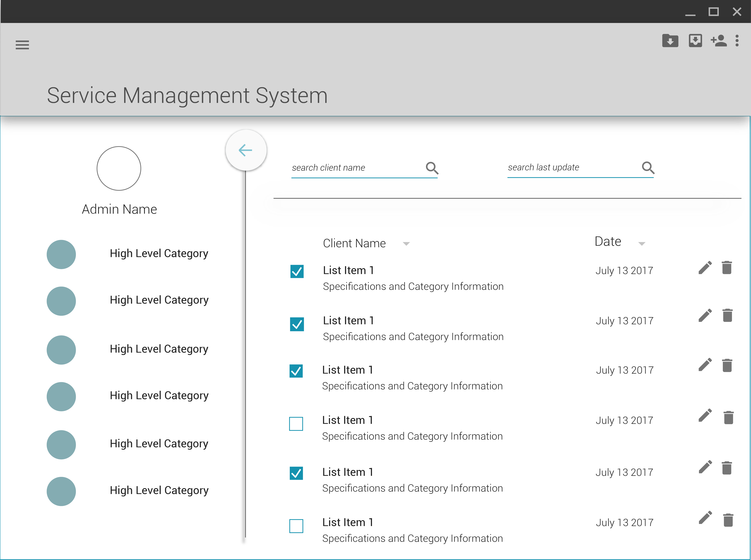Click the admin avatar circle above Admin Name
This screenshot has width=751, height=560.
tap(119, 169)
